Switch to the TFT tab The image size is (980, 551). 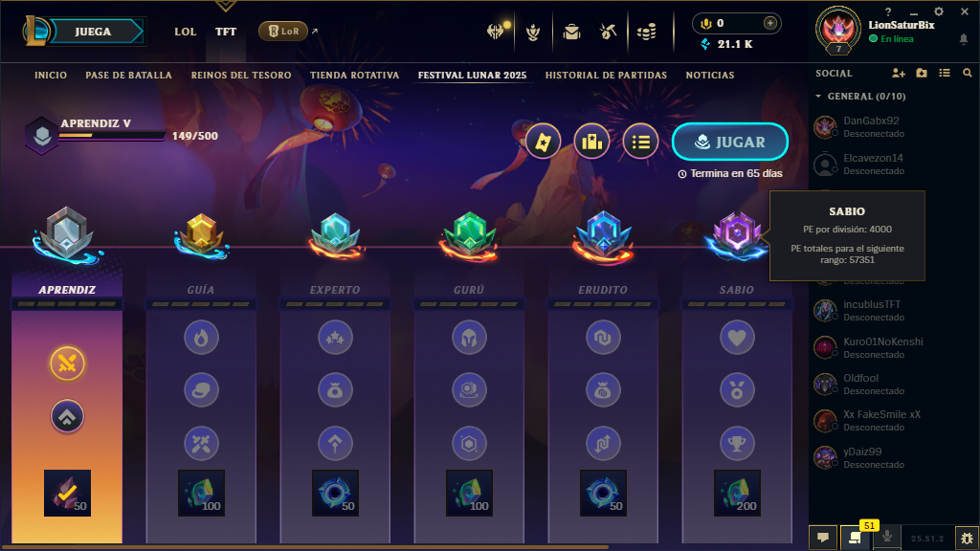tap(226, 32)
